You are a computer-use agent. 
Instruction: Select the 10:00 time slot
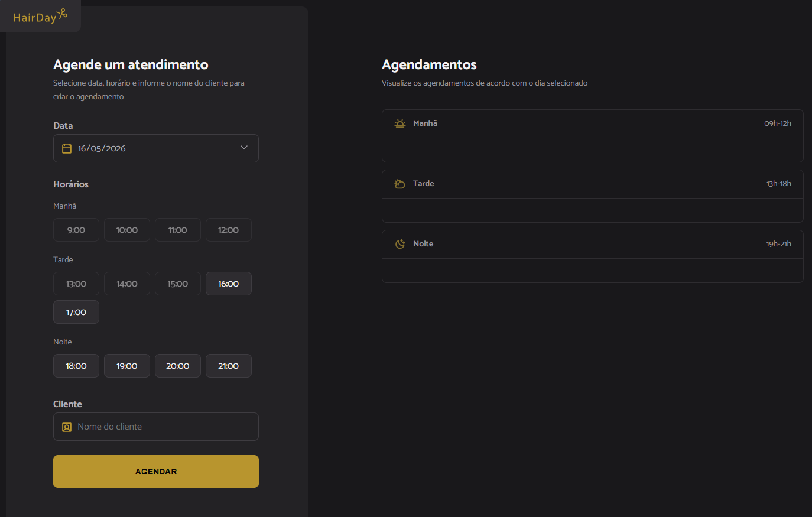click(x=127, y=230)
